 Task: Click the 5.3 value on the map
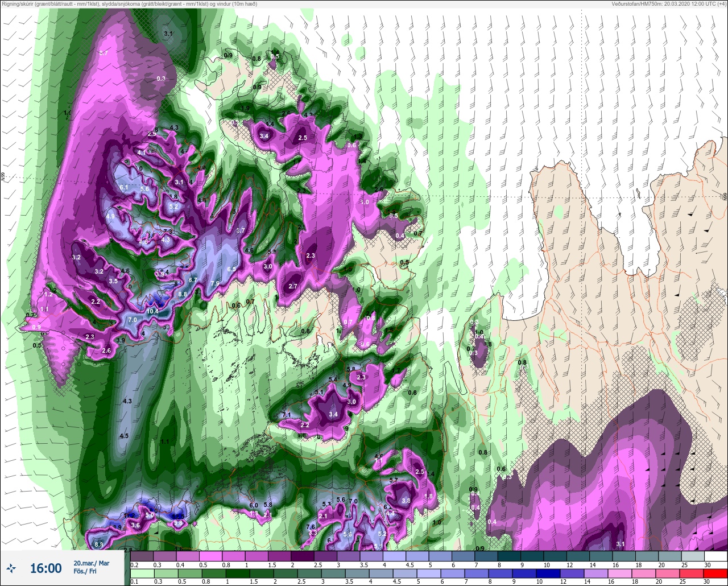326,504
